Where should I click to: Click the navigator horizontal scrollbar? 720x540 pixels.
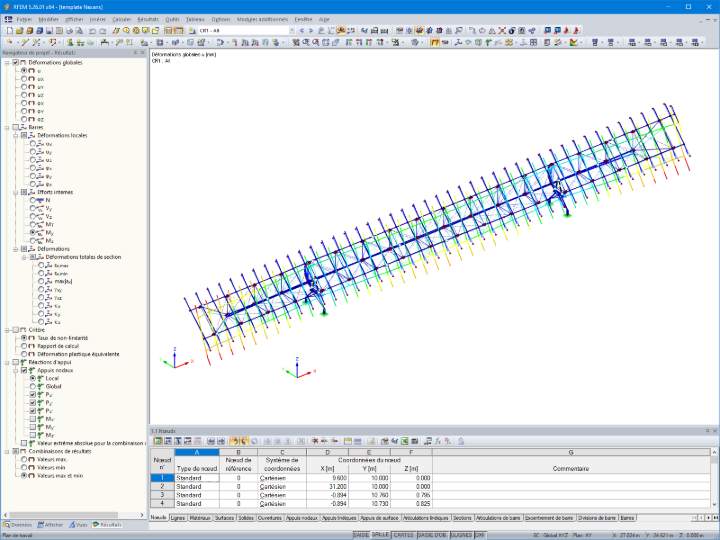64,515
